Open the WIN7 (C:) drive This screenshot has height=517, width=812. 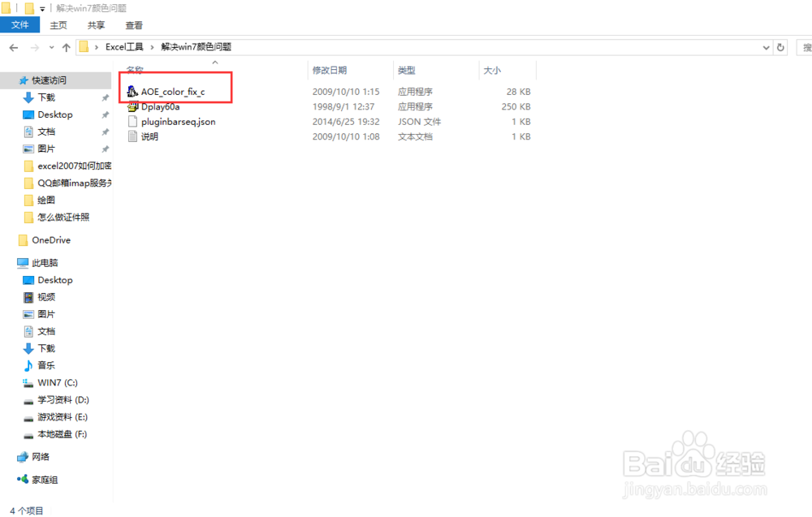tap(58, 382)
